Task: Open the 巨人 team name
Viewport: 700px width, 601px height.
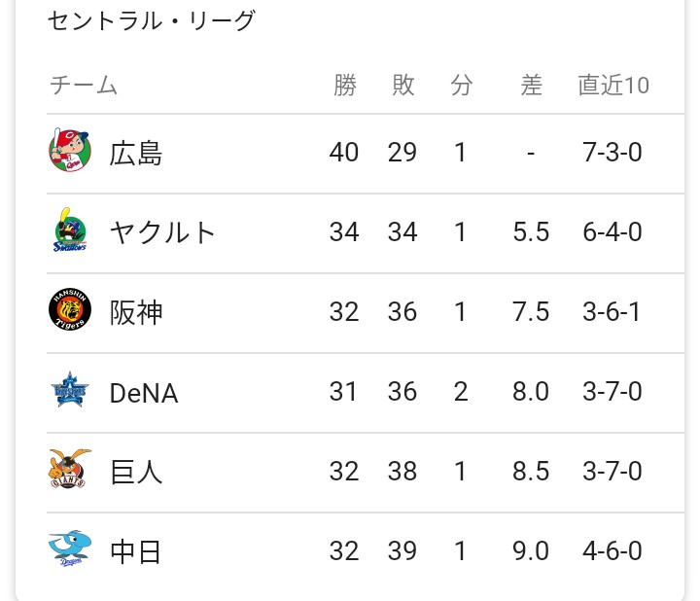Action: pos(136,472)
